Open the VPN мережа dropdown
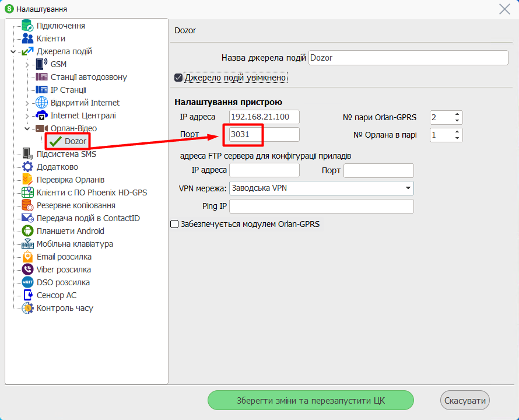The height and width of the screenshot is (420, 519). 408,188
